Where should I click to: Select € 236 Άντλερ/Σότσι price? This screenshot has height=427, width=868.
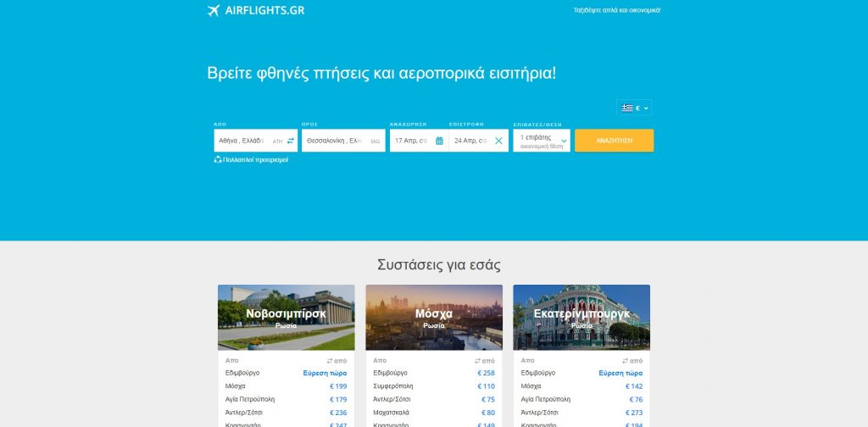click(338, 413)
